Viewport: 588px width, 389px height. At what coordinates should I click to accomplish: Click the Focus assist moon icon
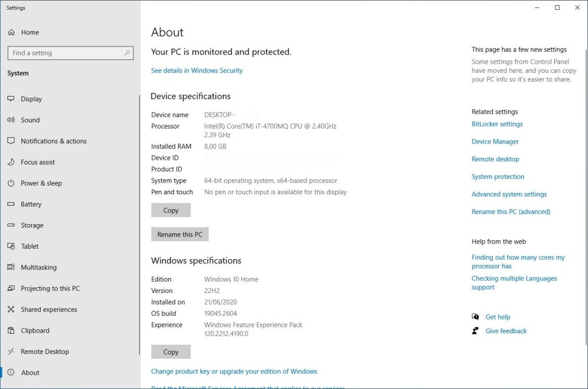tap(11, 161)
